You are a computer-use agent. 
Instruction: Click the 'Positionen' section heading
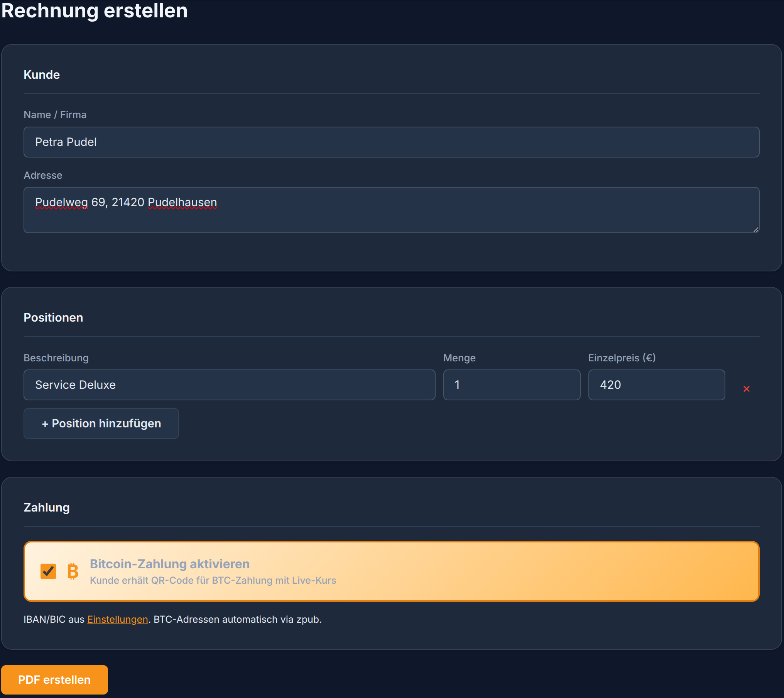[53, 317]
